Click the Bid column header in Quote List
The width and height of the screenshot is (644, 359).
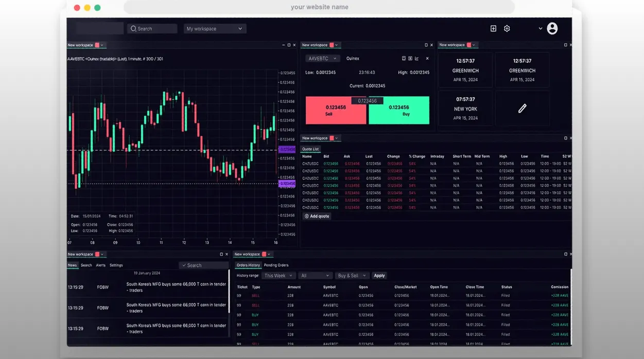(326, 156)
